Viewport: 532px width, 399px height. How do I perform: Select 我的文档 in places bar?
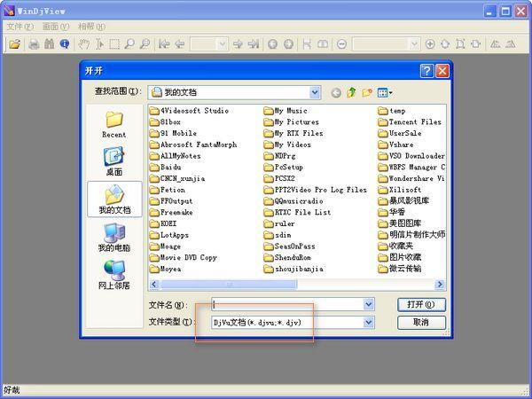[113, 199]
